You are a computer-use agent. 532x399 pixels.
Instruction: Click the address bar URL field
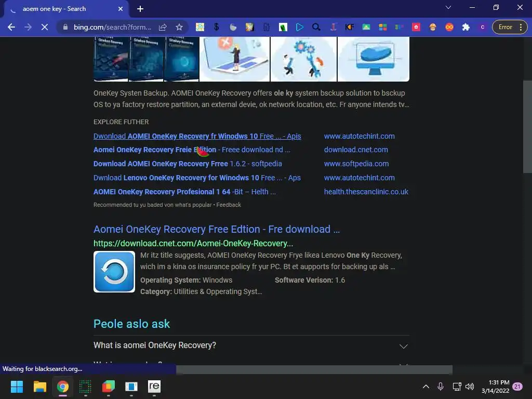point(112,27)
